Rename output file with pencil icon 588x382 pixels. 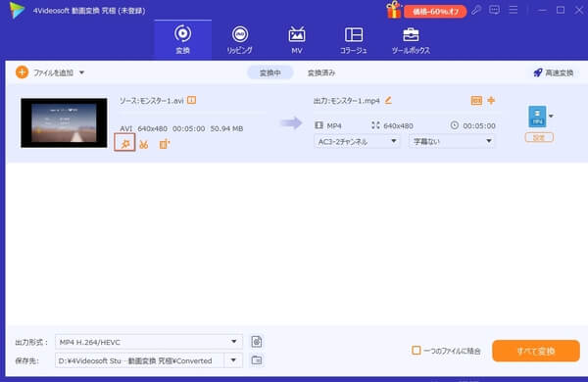pyautogui.click(x=388, y=100)
